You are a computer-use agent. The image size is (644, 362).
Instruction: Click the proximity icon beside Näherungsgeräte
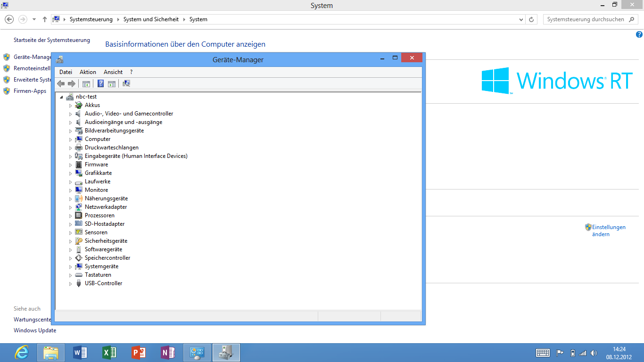click(x=79, y=198)
